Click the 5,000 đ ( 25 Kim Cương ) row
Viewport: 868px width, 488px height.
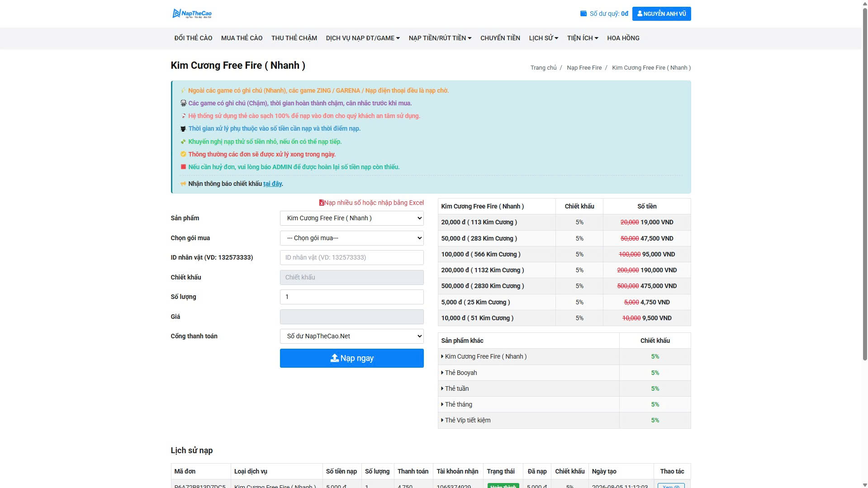tap(564, 302)
